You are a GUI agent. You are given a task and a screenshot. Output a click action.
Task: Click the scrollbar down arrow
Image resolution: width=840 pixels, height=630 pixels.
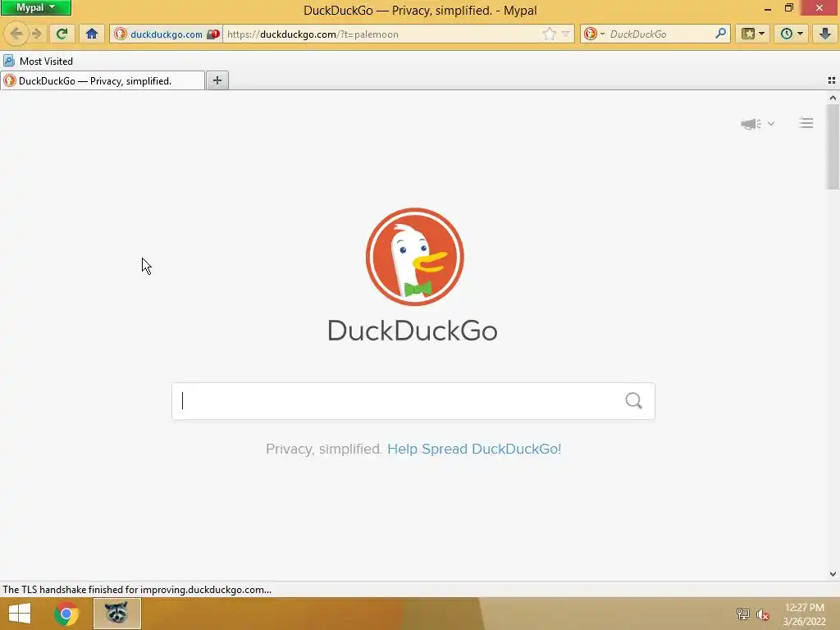833,573
